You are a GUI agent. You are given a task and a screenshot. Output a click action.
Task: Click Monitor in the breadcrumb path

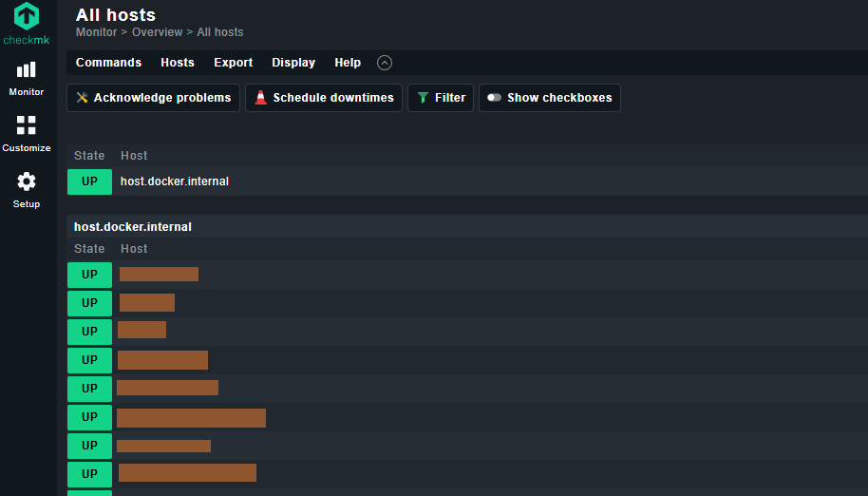(x=96, y=32)
